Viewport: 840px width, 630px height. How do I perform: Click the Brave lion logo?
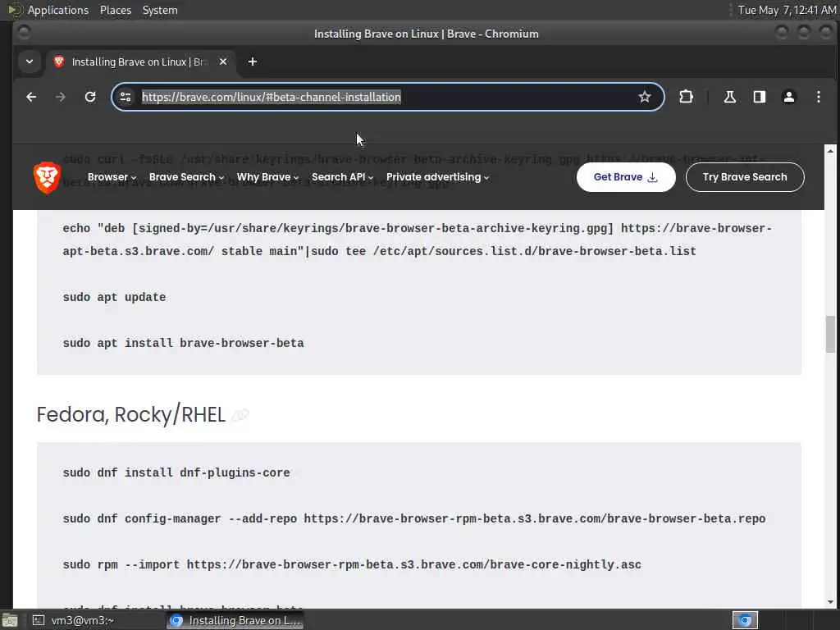pyautogui.click(x=47, y=177)
